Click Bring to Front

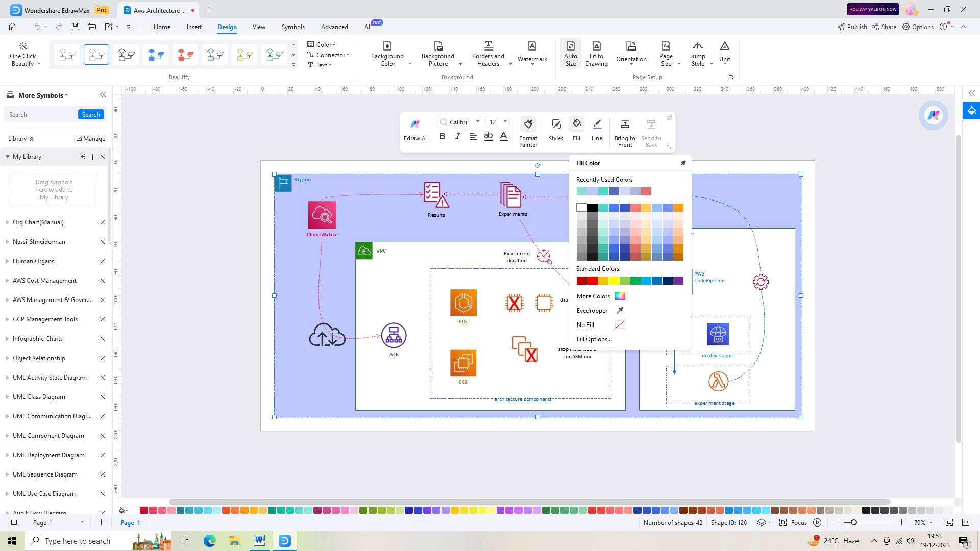625,133
